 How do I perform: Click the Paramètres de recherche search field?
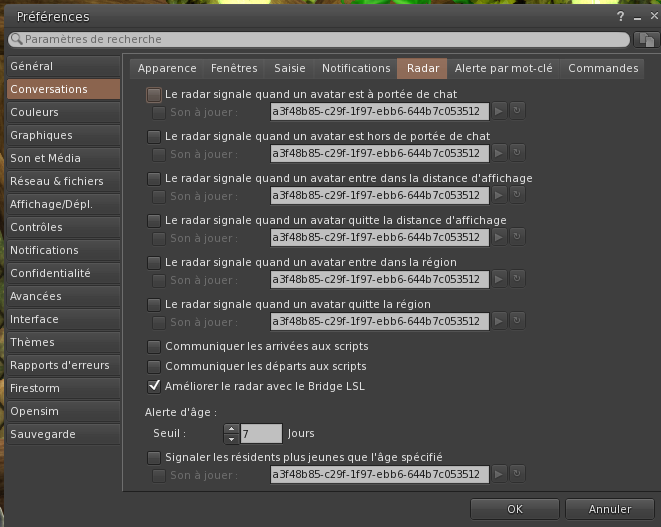[x=320, y=40]
